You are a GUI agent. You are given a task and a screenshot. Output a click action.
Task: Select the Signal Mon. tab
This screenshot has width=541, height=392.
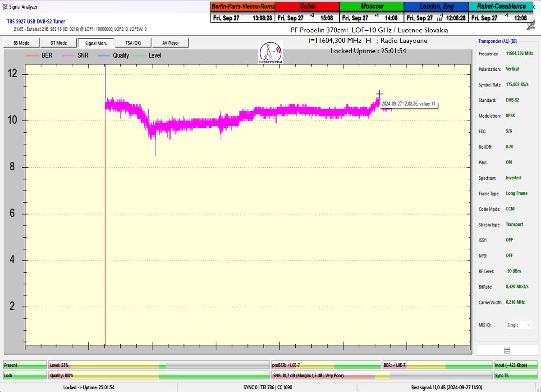(96, 43)
